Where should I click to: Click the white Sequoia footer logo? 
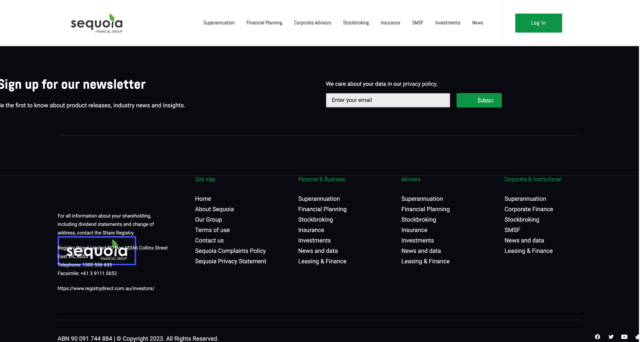pyautogui.click(x=97, y=251)
